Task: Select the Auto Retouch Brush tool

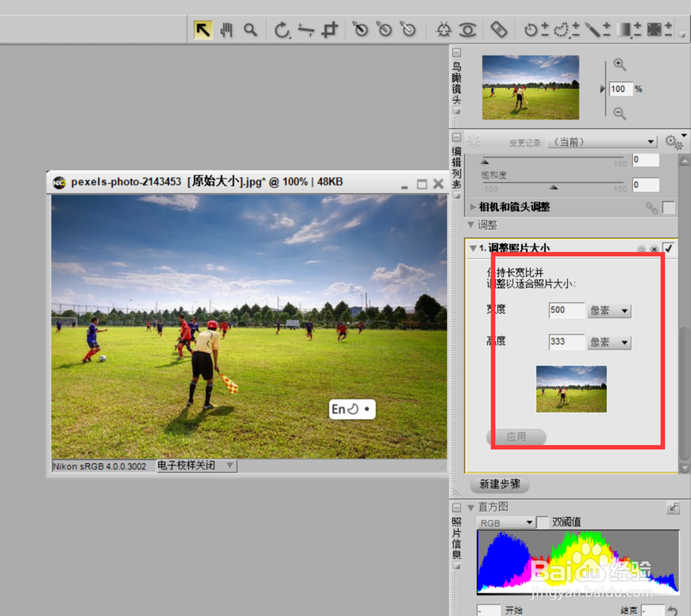Action: coord(498,30)
